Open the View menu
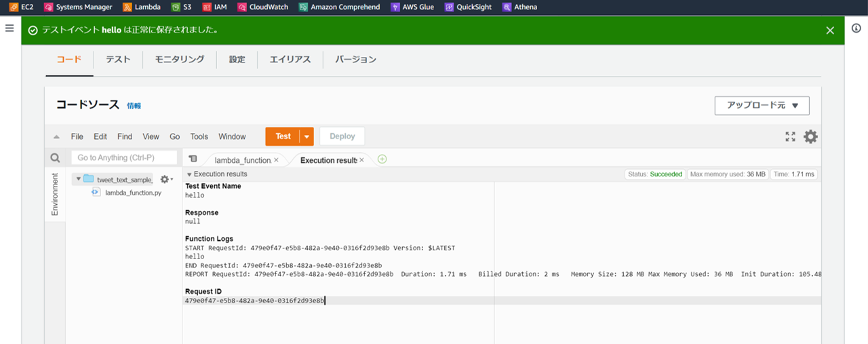The width and height of the screenshot is (868, 344). click(x=151, y=136)
